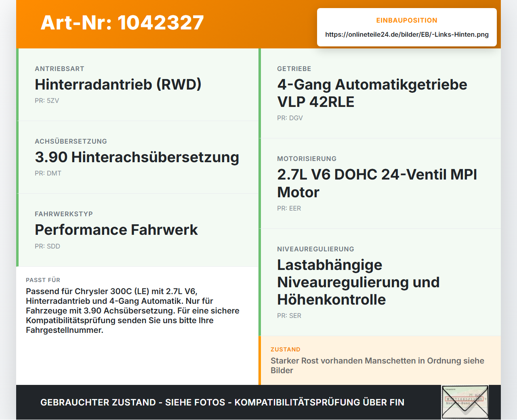The image size is (517, 420).
Task: Click 'Performance Fahrwerk' value
Action: click(116, 230)
